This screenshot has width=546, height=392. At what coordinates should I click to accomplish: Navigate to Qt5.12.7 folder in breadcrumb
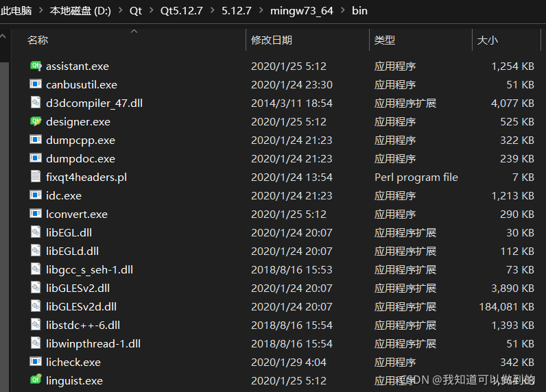click(x=181, y=11)
